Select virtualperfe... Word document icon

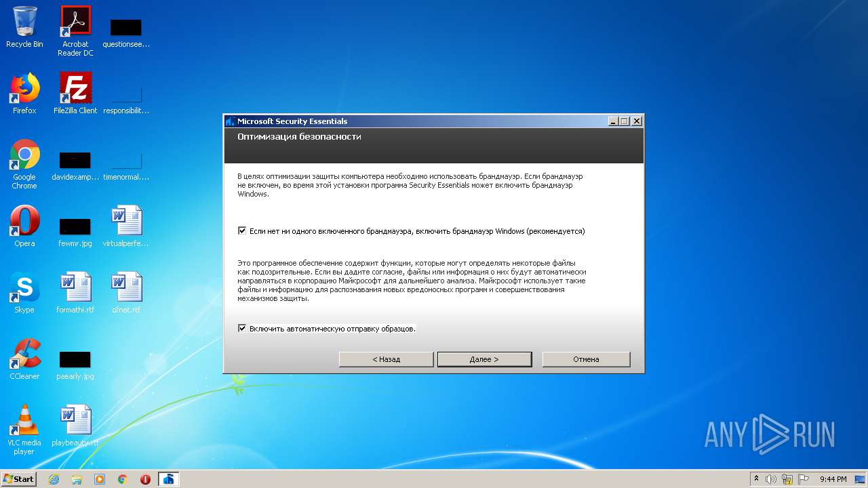[x=126, y=226]
